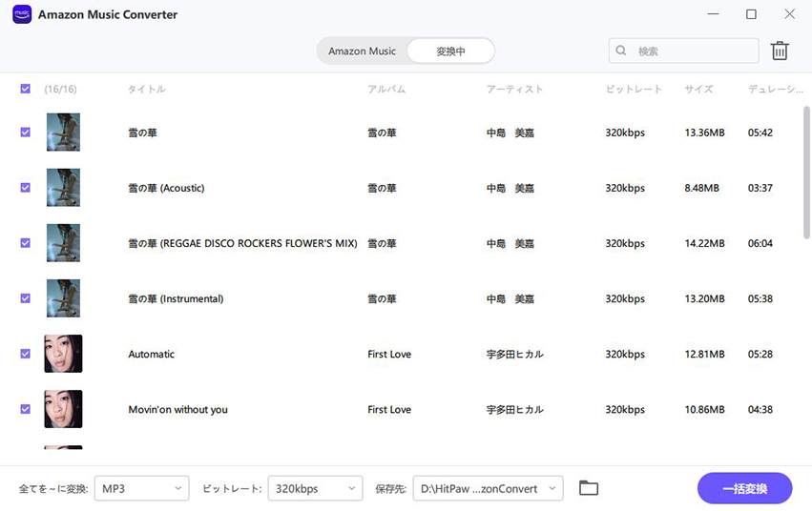812x511 pixels.
Task: Click the 04:38 duration value
Action: pos(760,409)
